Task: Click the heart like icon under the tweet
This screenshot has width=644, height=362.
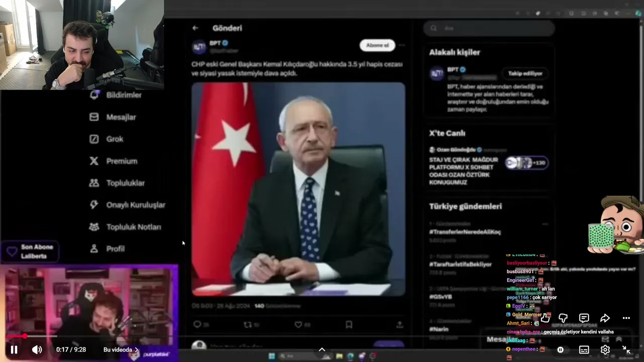Action: 298,325
